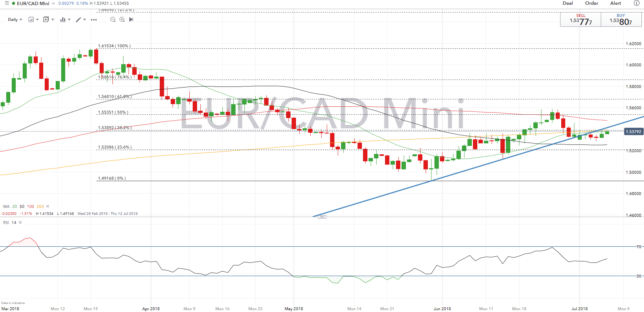Click the date range calendar icon
The image size is (644, 312).
[x=31, y=19]
